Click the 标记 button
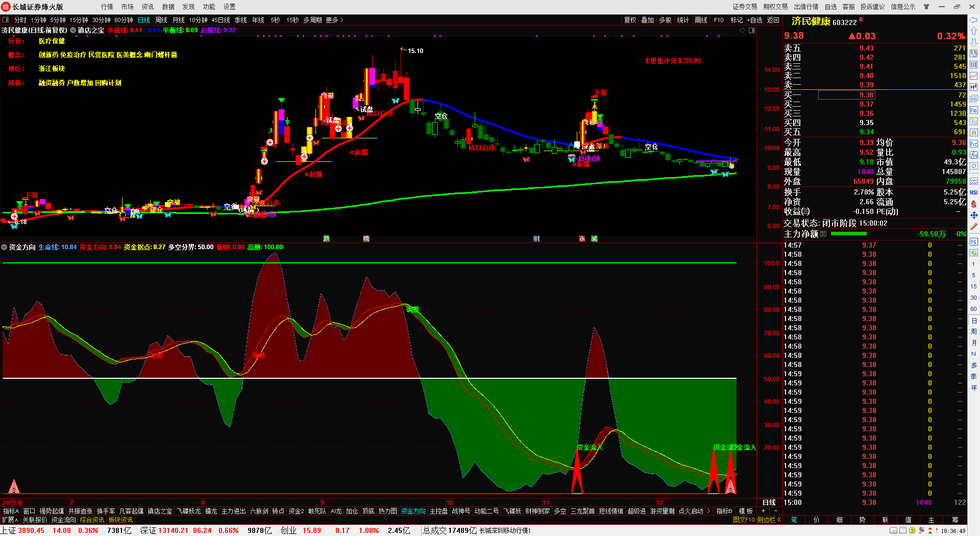This screenshot has height=536, width=980. pos(737,20)
